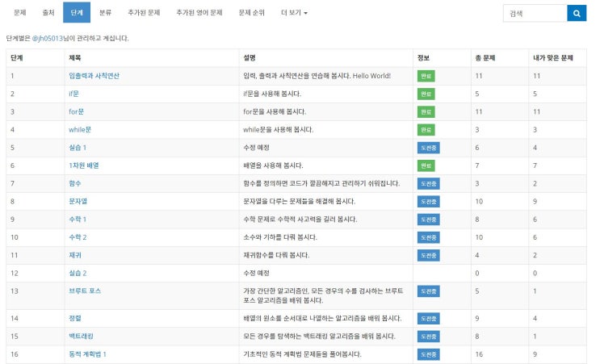
Task: Click blue 도전중 badge in 재귀 row
Action: (x=428, y=255)
